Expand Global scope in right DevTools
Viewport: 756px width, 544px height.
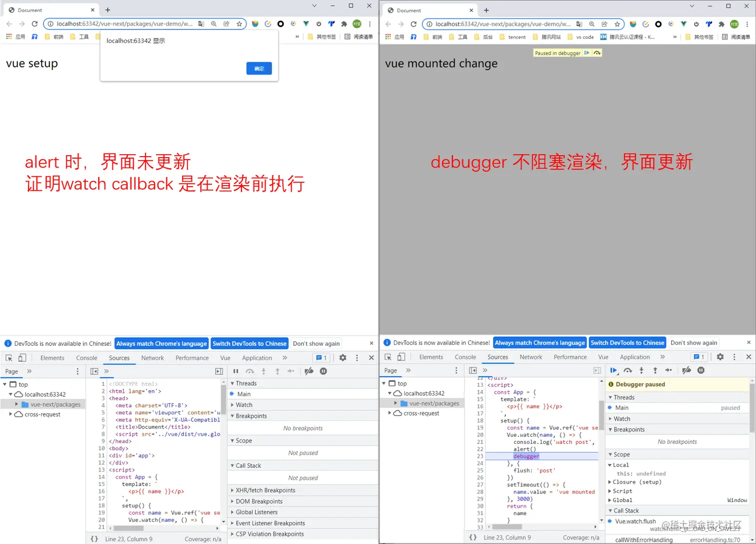click(x=610, y=500)
